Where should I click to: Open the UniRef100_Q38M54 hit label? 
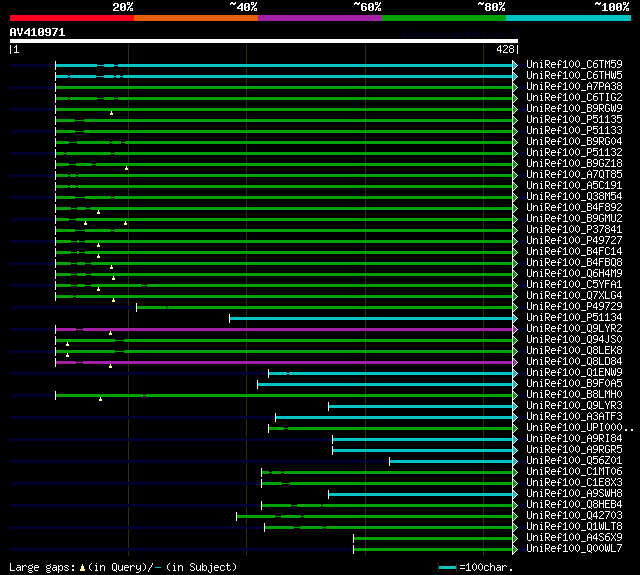pyautogui.click(x=574, y=197)
